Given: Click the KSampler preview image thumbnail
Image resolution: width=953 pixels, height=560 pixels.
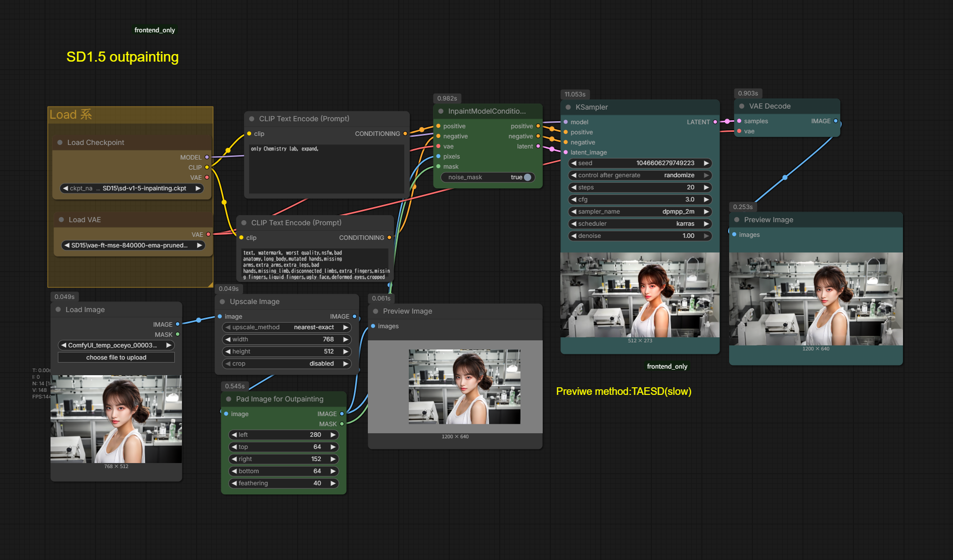Looking at the screenshot, I should click(640, 295).
